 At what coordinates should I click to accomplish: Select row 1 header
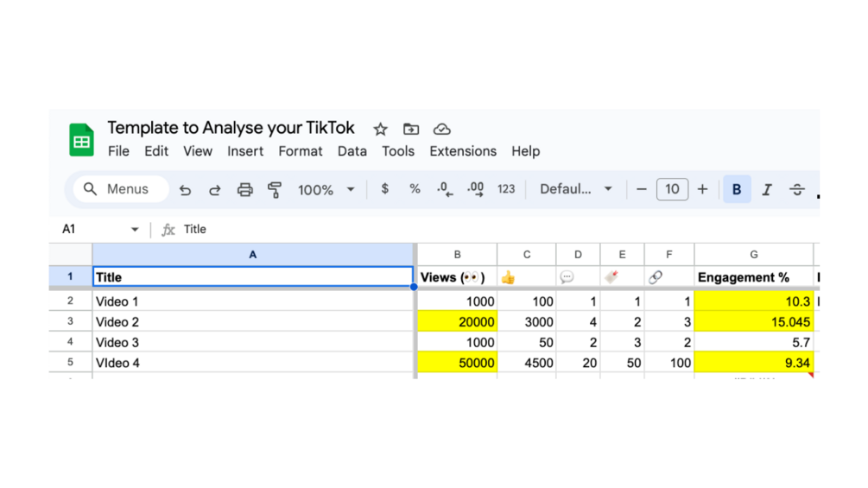click(70, 276)
